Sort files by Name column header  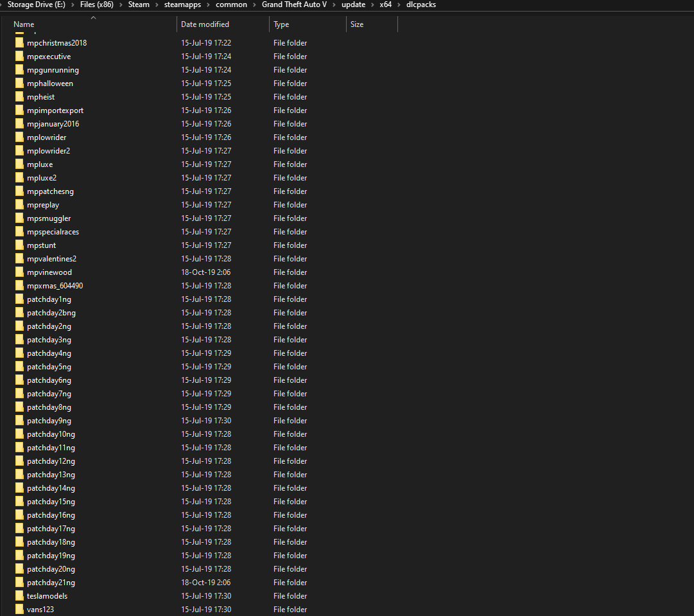tap(24, 24)
